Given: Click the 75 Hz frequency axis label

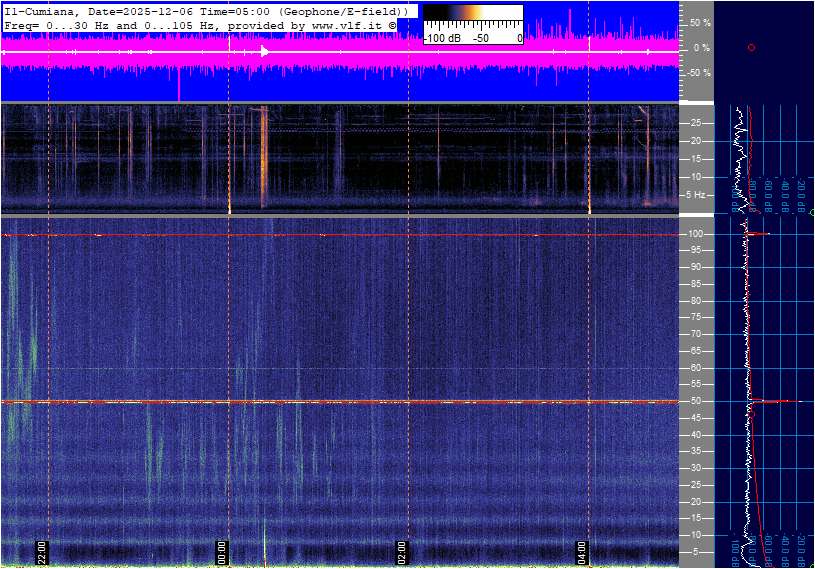Looking at the screenshot, I should point(696,317).
